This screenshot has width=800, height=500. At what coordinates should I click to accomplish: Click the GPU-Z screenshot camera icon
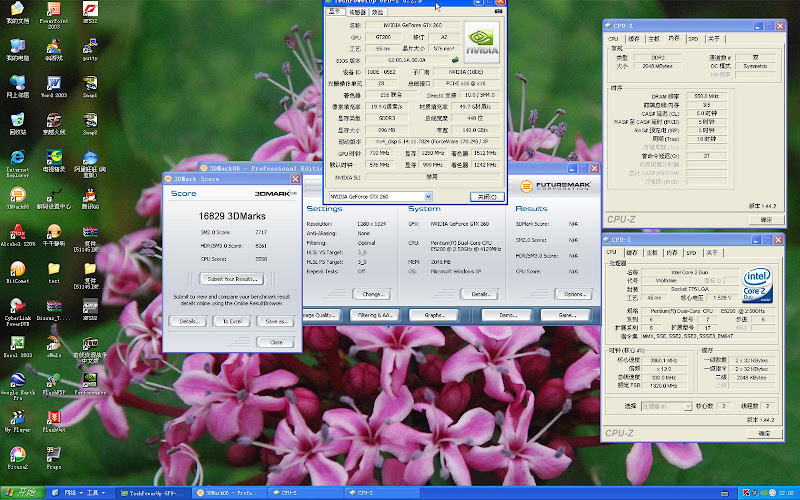tap(498, 11)
